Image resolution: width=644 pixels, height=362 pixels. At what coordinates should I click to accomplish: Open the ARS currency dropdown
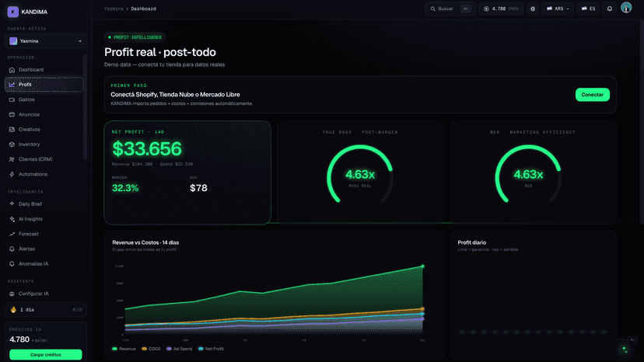coord(558,9)
